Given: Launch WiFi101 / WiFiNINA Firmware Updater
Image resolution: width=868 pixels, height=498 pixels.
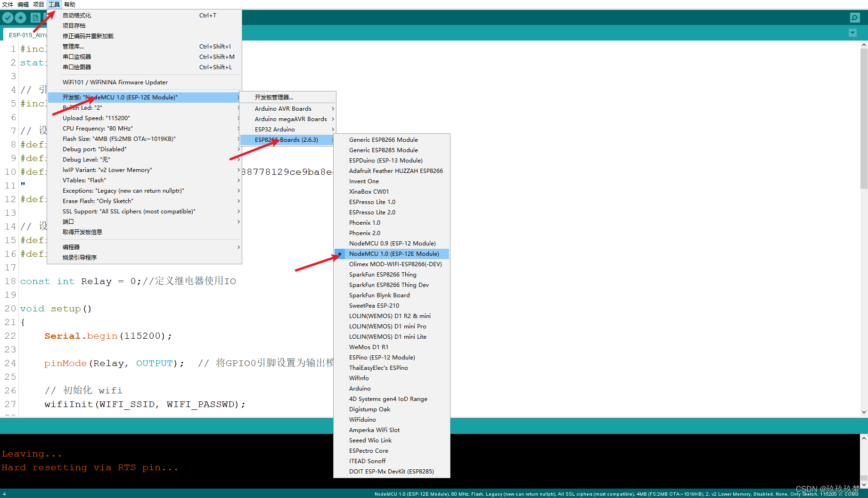Looking at the screenshot, I should pos(144,82).
